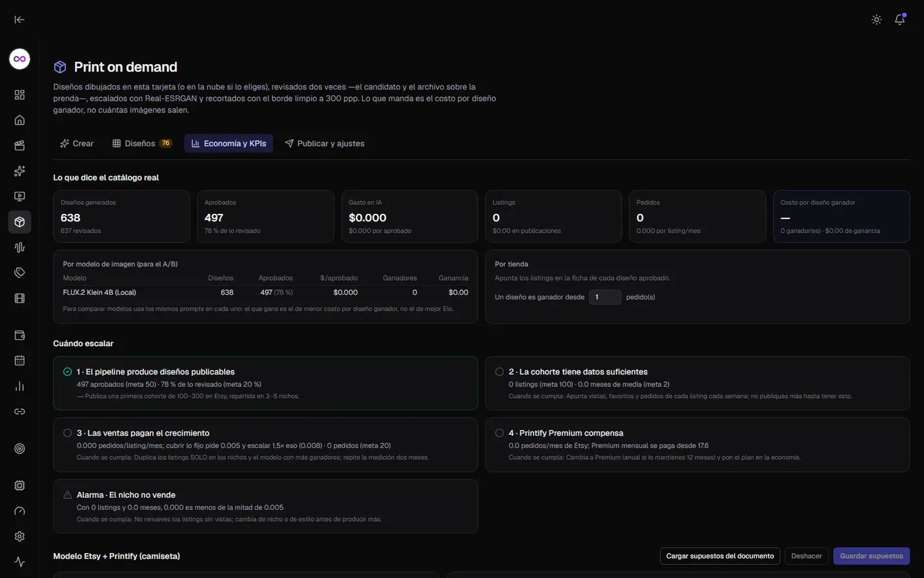
Task: Click '3 · Las ventas pagan el crecimiento'
Action: coord(143,433)
